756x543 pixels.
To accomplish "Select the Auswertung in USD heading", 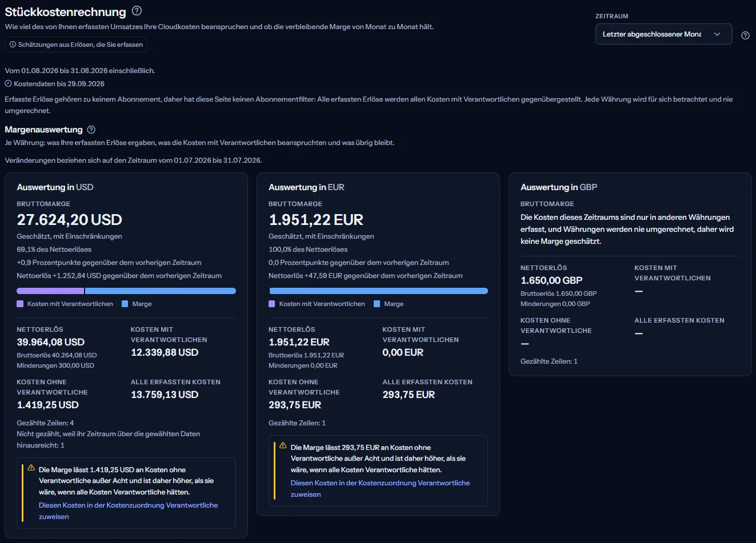I will tap(55, 187).
